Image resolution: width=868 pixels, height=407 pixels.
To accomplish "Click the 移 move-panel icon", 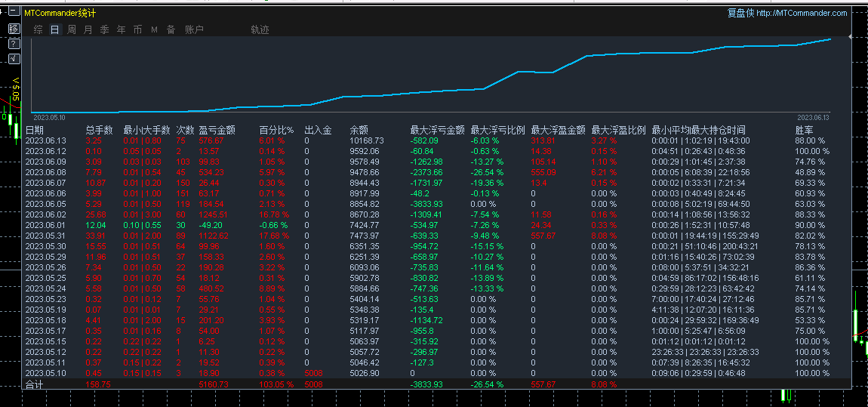I will 14,28.
